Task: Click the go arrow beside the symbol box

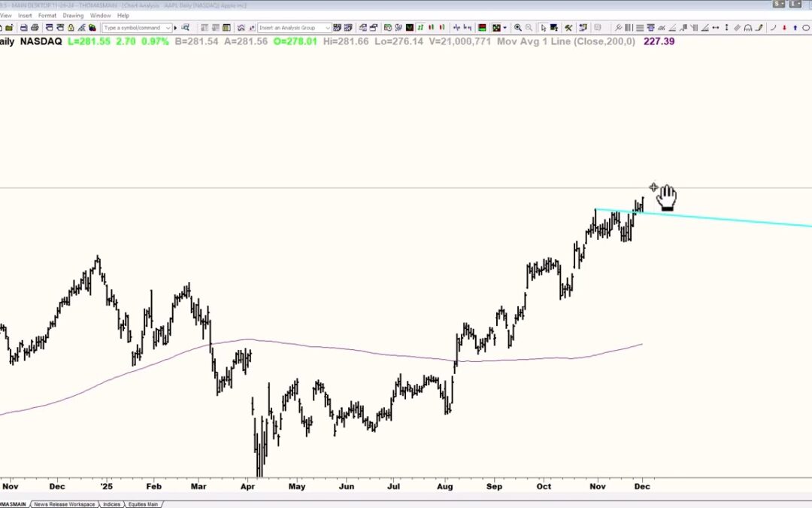Action: pos(174,27)
